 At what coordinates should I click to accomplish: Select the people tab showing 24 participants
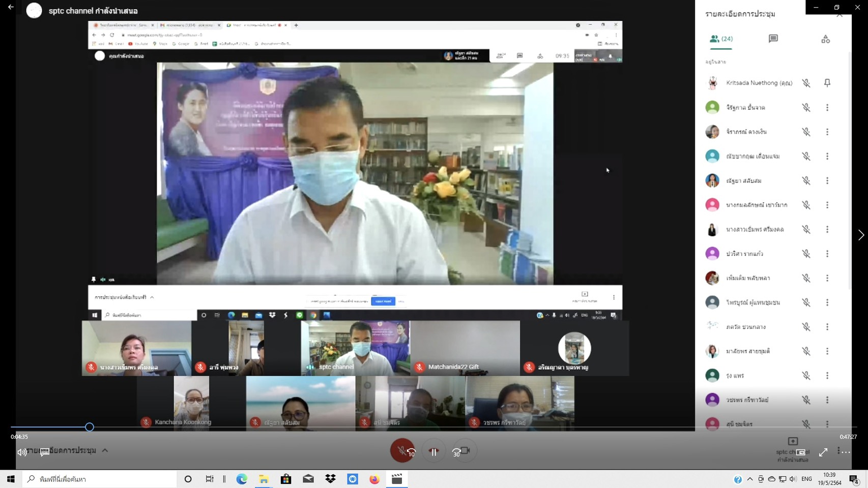[x=721, y=39]
